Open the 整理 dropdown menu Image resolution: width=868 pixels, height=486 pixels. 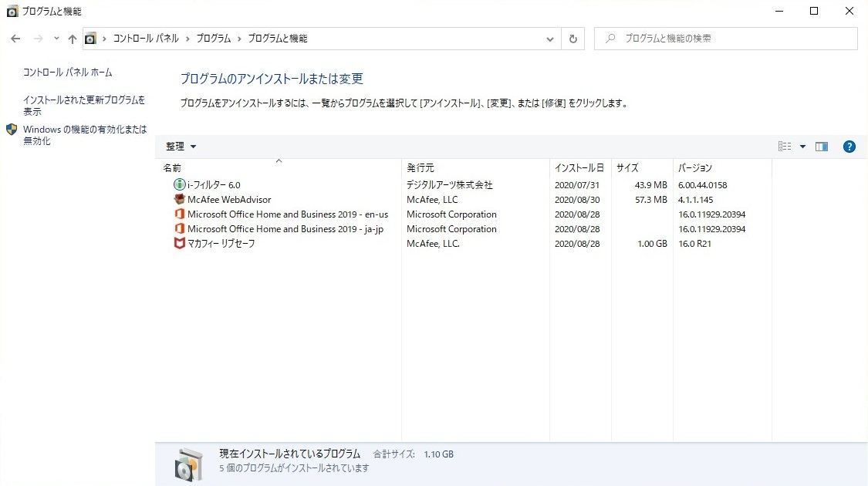point(181,147)
